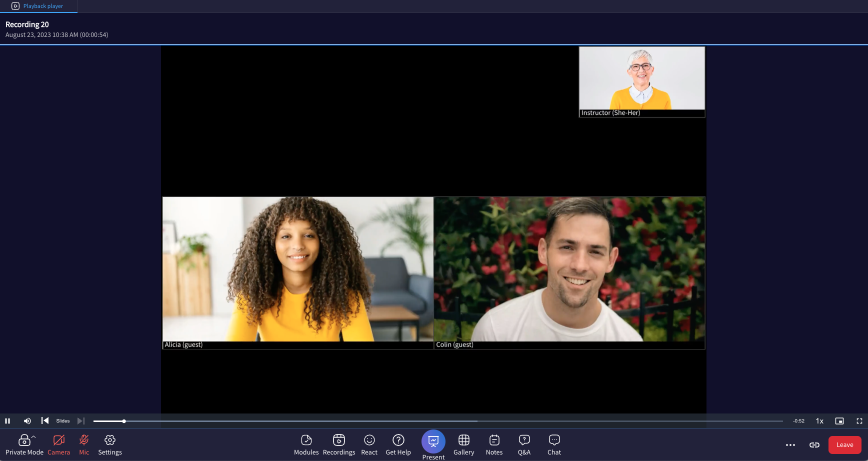
Task: Open the Present panel
Action: (x=433, y=442)
